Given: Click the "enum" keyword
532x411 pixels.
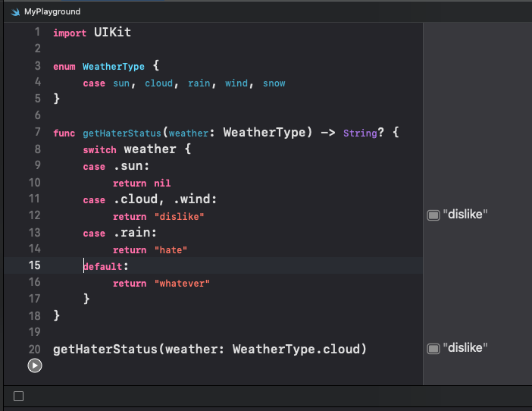Looking at the screenshot, I should (x=64, y=66).
